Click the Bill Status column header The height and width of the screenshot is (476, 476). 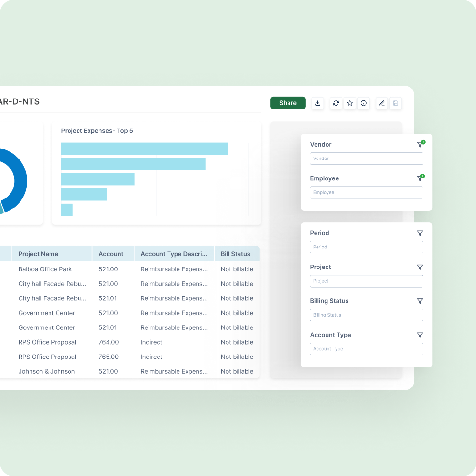236,254
